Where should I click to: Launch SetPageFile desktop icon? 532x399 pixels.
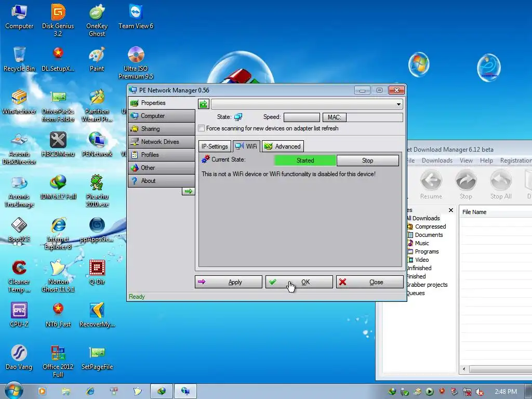pyautogui.click(x=97, y=358)
